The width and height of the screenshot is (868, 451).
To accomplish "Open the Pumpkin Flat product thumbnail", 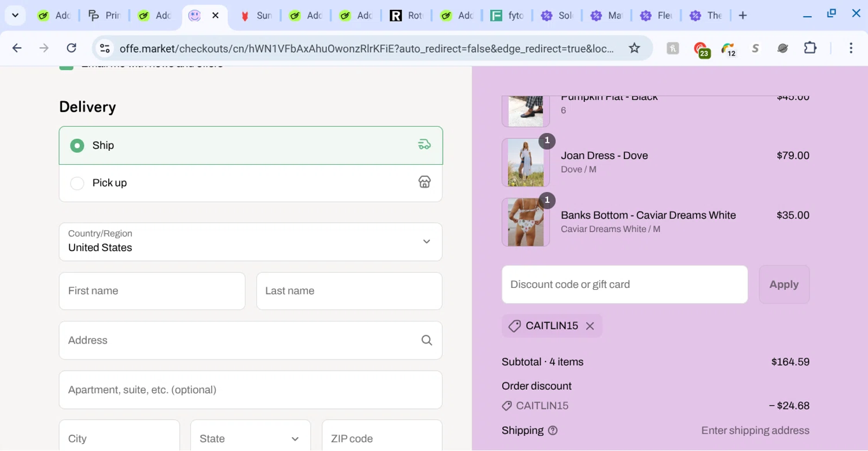I will point(525,111).
